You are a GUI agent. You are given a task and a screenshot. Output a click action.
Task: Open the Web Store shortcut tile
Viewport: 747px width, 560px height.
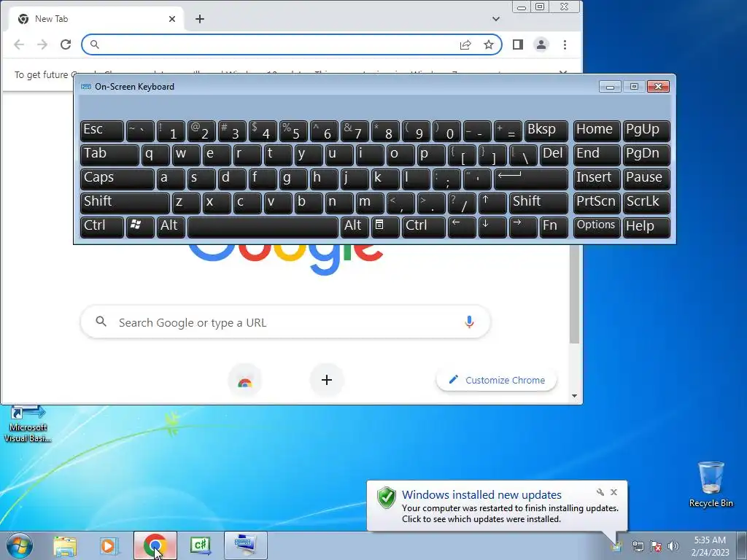(245, 381)
